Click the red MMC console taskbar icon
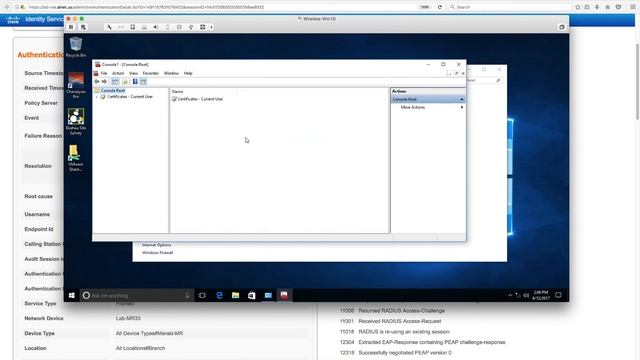The width and height of the screenshot is (640, 360). [284, 295]
